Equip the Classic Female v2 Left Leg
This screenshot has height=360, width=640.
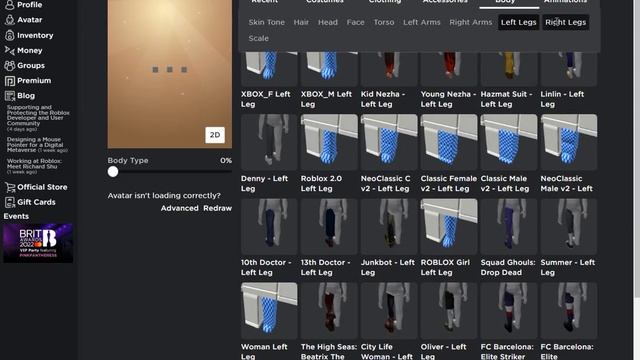pyautogui.click(x=449, y=142)
